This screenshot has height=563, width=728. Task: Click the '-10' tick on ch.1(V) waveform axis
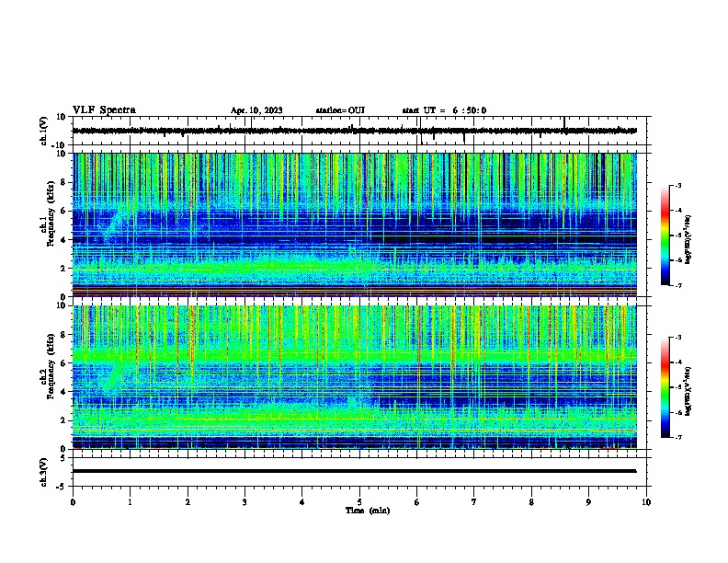coord(60,145)
